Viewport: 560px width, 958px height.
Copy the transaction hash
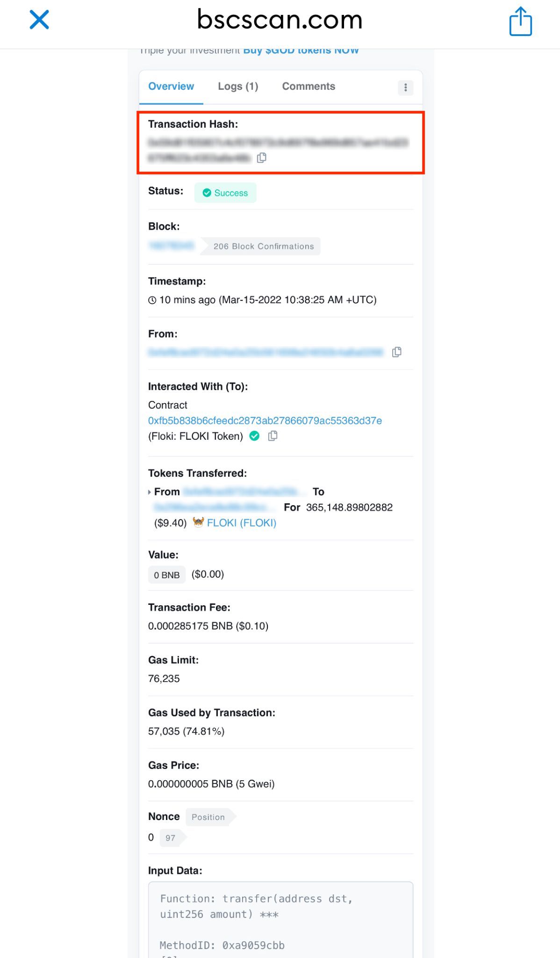click(262, 158)
